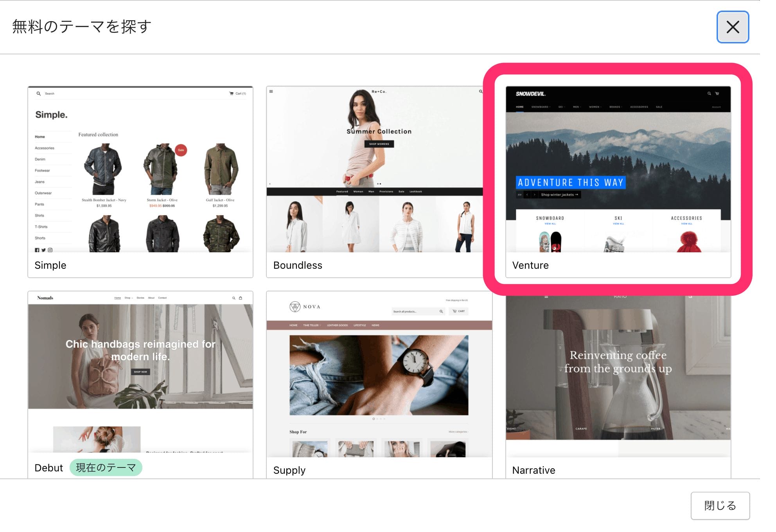Select the Simple theme thumbnail

point(140,169)
